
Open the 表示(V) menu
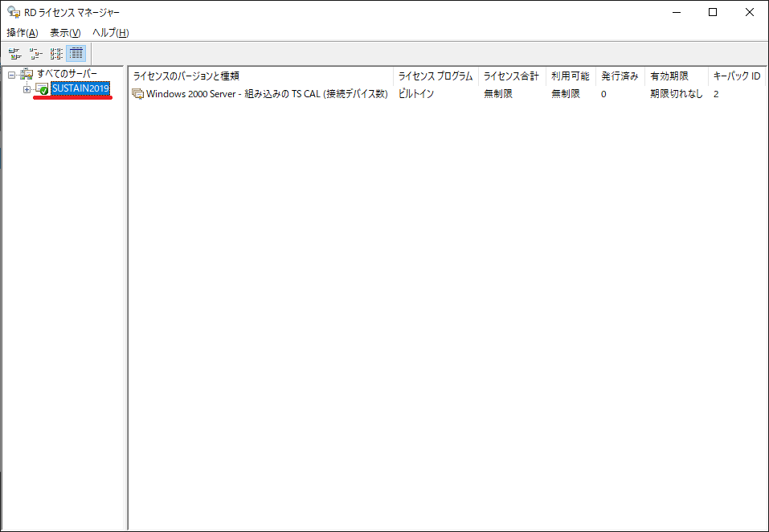(65, 33)
